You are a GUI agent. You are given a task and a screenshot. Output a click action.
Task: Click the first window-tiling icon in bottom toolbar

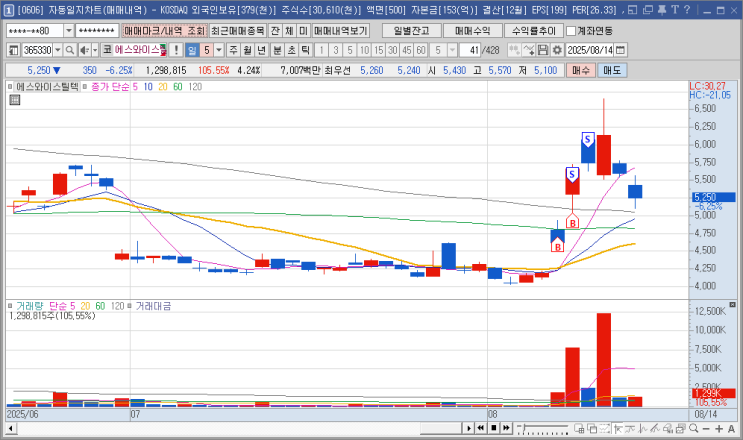pos(579,429)
